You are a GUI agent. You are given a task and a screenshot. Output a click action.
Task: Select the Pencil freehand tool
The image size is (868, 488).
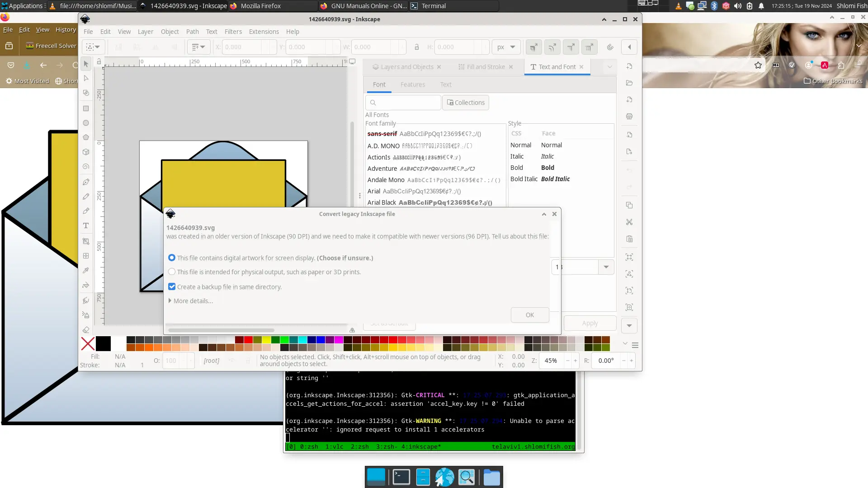click(x=86, y=197)
